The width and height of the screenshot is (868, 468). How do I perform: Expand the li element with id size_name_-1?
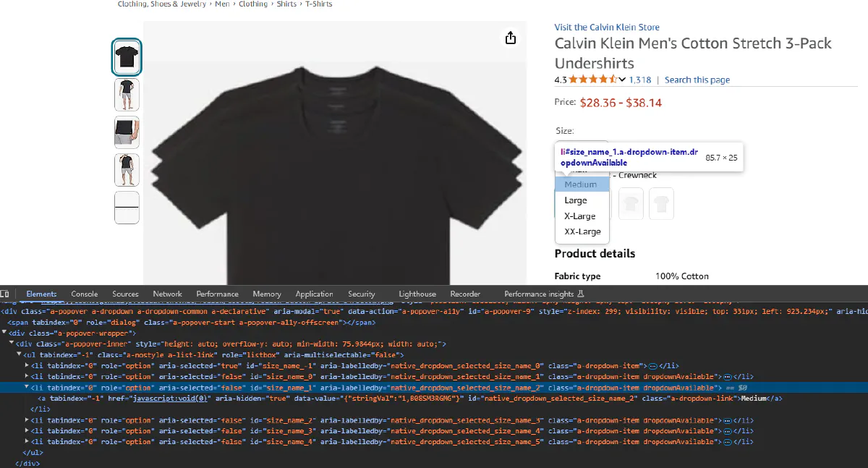point(27,366)
